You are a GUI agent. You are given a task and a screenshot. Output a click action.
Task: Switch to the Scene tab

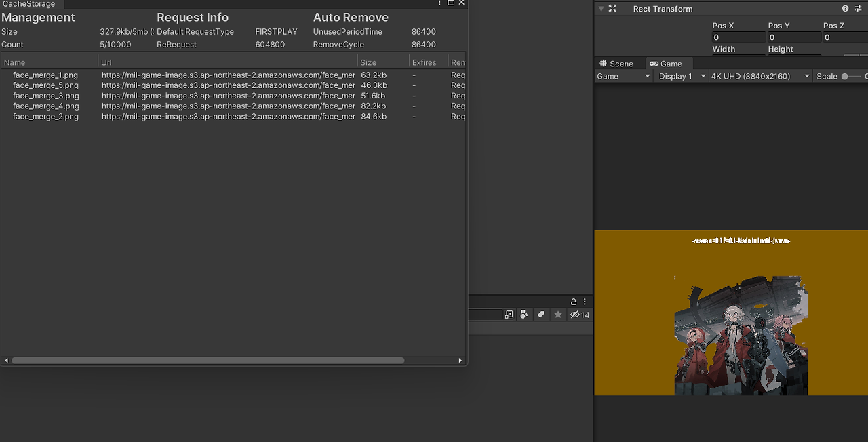[616, 64]
